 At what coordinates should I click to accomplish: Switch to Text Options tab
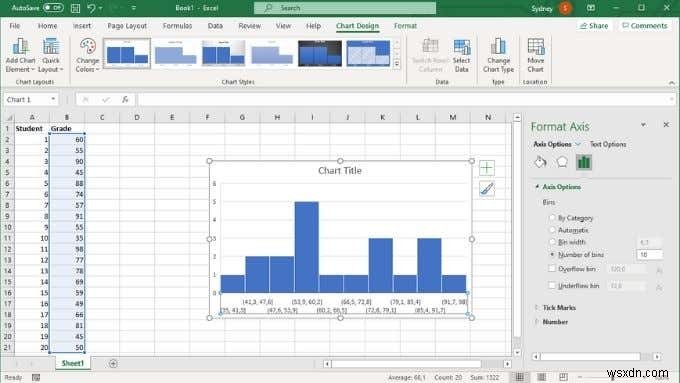pos(608,144)
